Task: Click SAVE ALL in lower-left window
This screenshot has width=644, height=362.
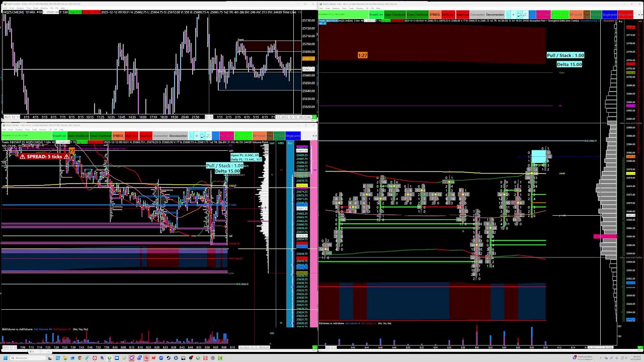Action: (x=131, y=136)
